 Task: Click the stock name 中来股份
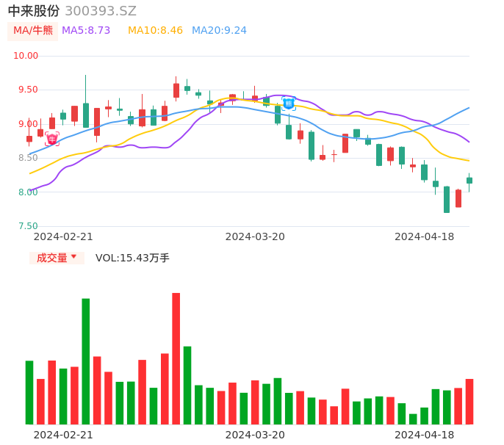click(34, 11)
